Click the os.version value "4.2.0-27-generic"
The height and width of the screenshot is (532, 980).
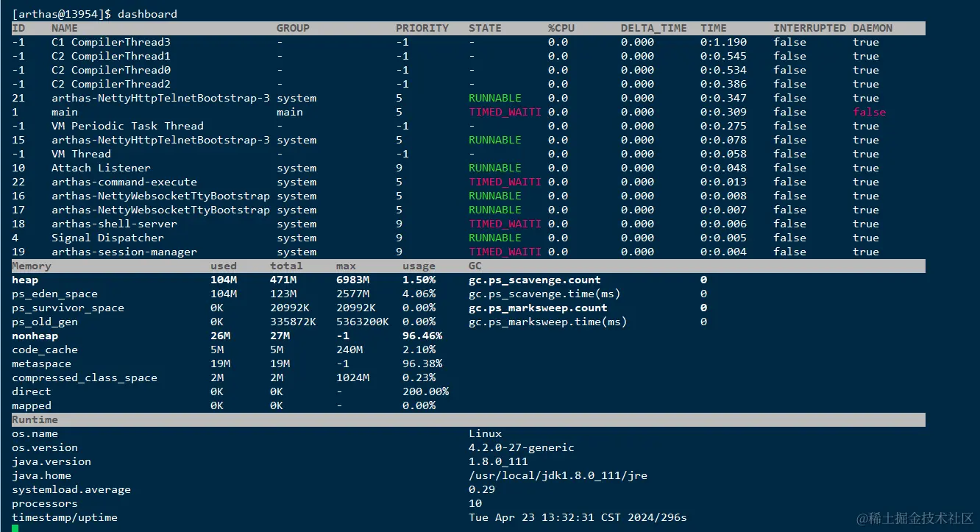(x=522, y=447)
